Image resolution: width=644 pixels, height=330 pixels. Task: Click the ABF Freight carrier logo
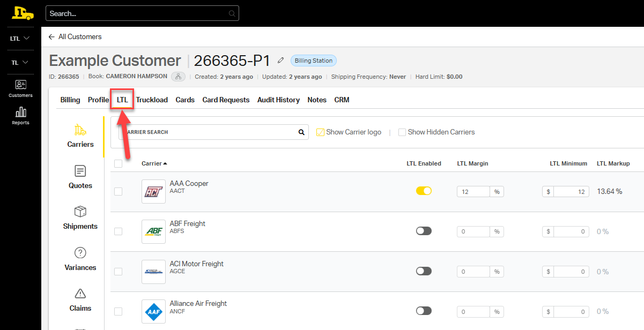point(154,231)
